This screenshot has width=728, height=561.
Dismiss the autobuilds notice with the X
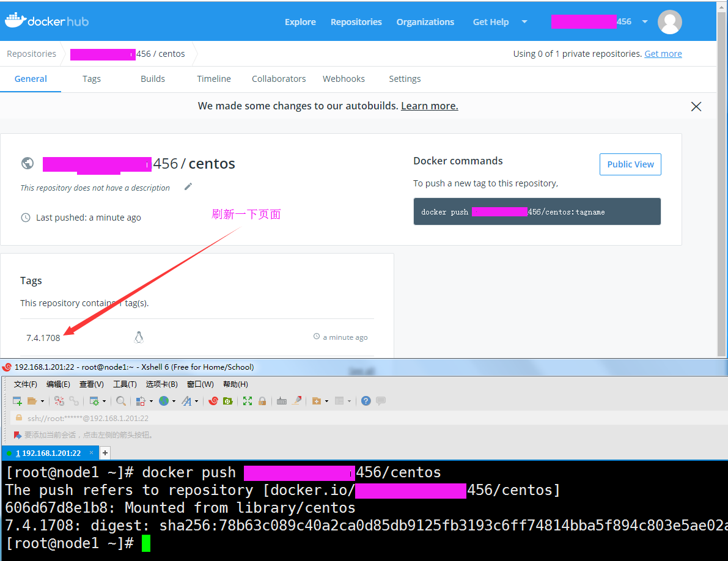point(696,107)
